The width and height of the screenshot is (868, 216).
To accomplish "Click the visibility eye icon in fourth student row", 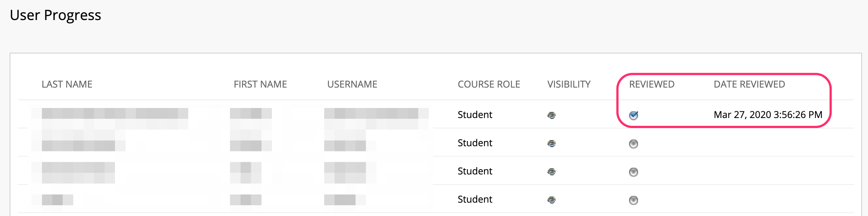I will [x=552, y=200].
